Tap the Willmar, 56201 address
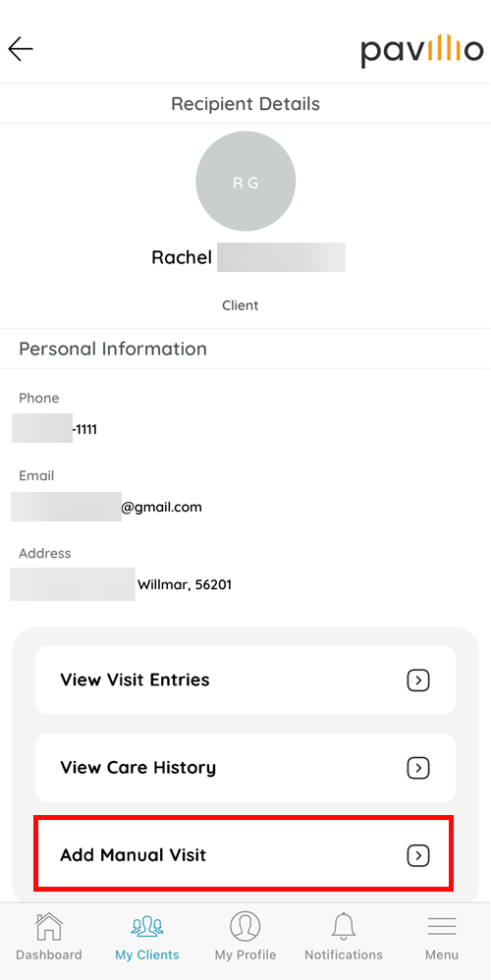Viewport: 491px width, 980px height. click(x=121, y=585)
